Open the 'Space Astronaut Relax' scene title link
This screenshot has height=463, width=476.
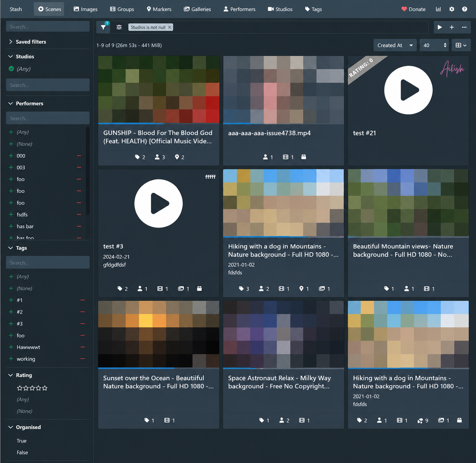coord(280,382)
